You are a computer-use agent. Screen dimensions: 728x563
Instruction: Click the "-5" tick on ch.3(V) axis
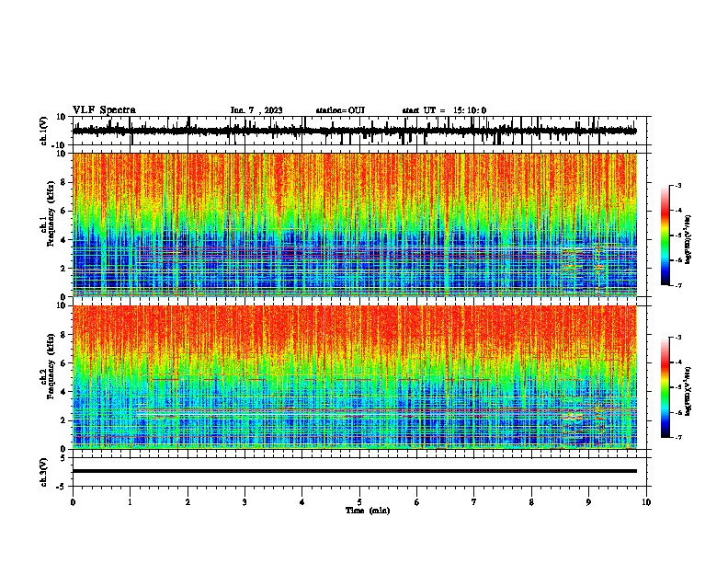pyautogui.click(x=63, y=487)
